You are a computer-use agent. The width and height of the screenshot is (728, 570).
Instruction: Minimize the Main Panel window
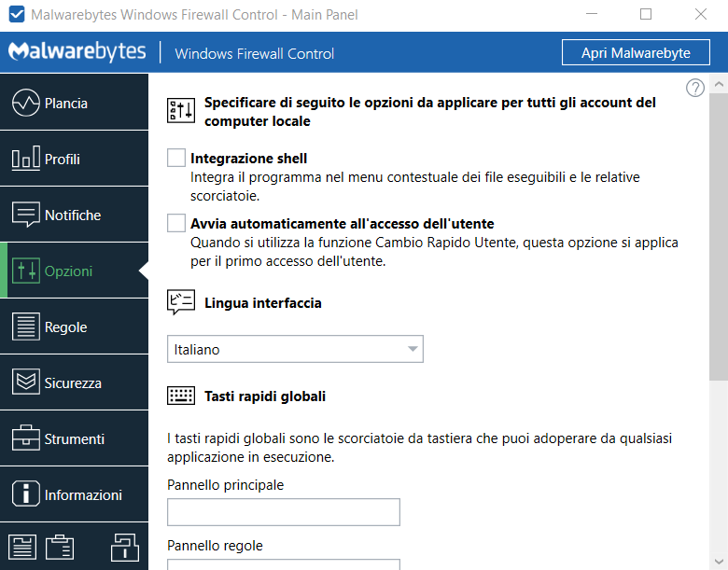coord(592,14)
